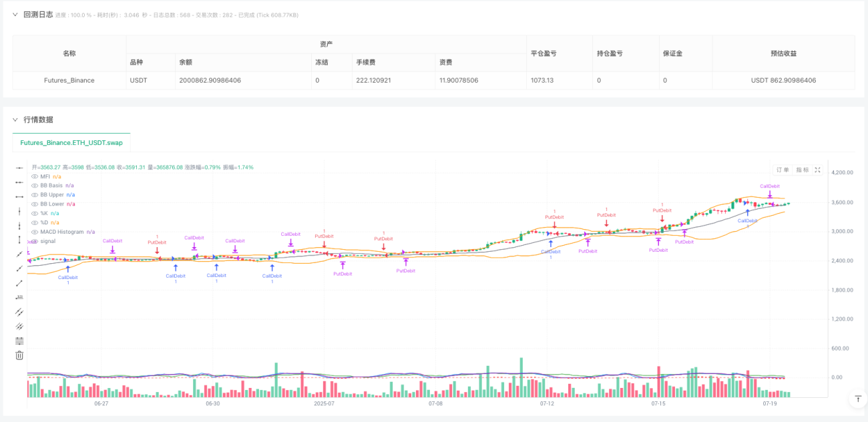
Task: Toggle the MACD Histogram eye icon
Action: tap(35, 232)
